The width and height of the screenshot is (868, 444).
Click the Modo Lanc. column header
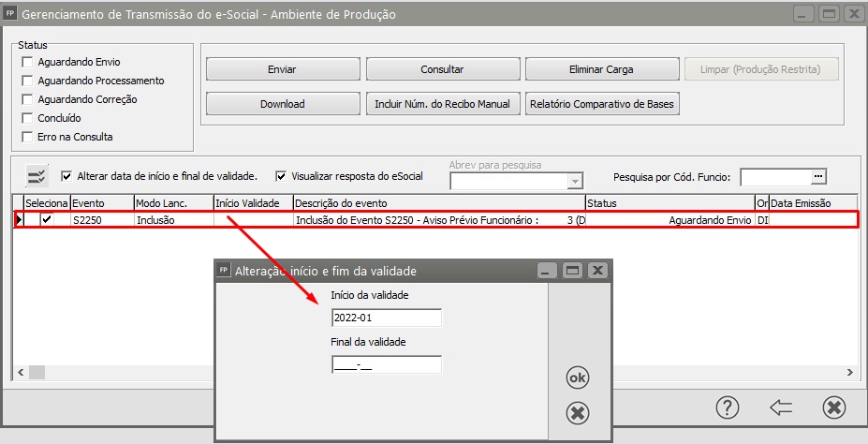coord(174,203)
